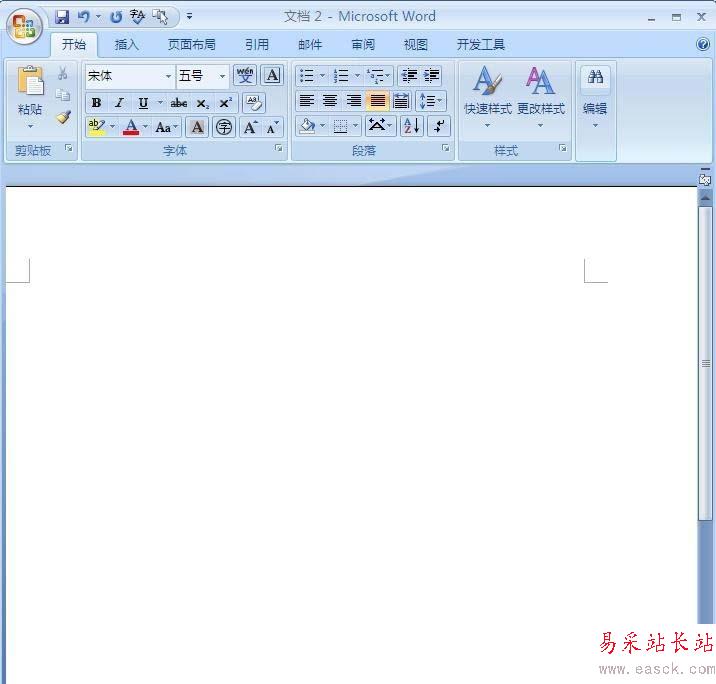The width and height of the screenshot is (716, 684).
Task: Toggle italic formatting
Action: pyautogui.click(x=120, y=103)
